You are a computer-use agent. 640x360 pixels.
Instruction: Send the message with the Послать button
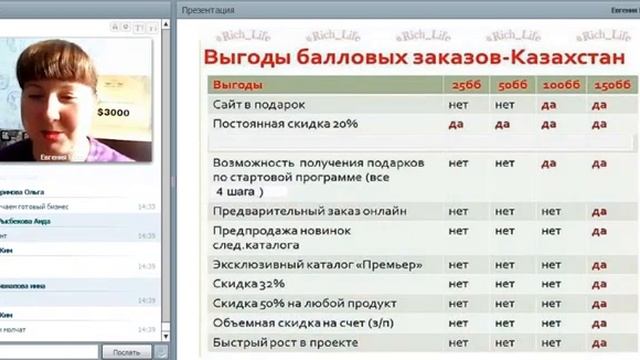127,352
